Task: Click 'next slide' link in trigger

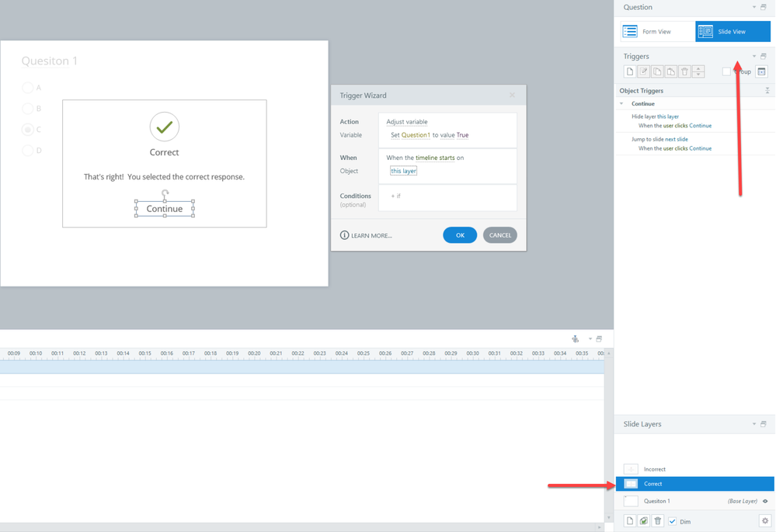Action: pos(676,139)
